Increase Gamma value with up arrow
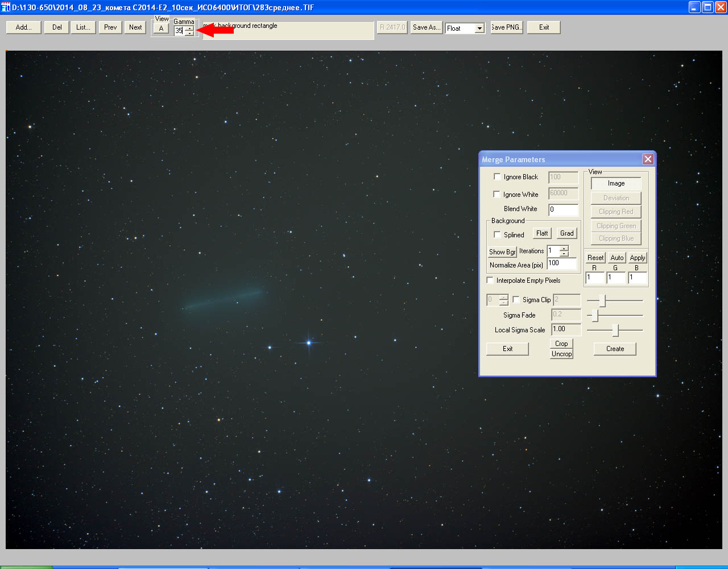 (189, 28)
